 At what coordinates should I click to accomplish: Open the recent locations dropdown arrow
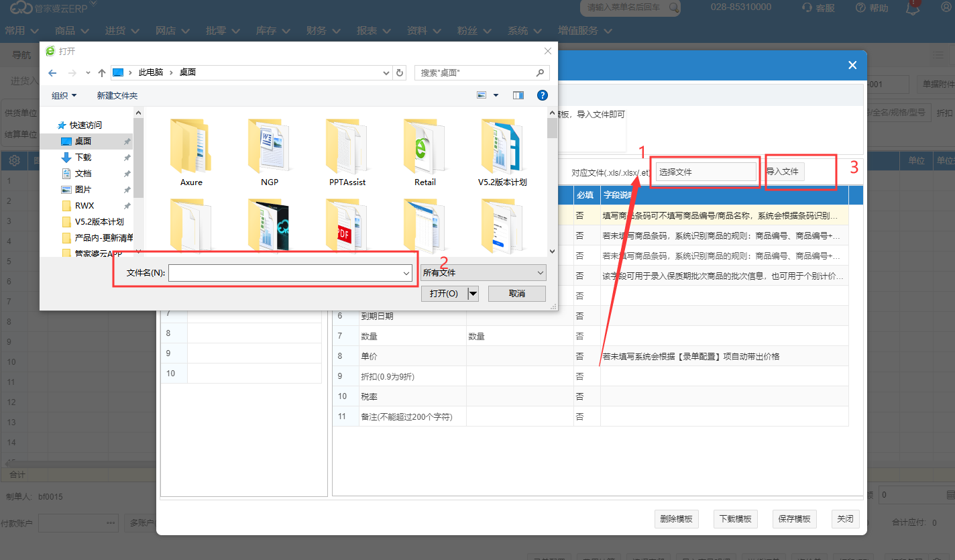[x=87, y=72]
